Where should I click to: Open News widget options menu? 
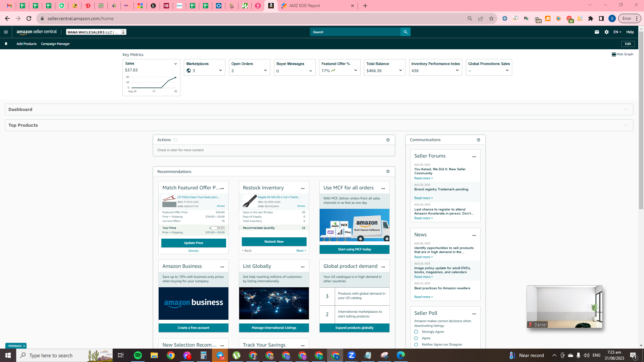click(x=474, y=235)
